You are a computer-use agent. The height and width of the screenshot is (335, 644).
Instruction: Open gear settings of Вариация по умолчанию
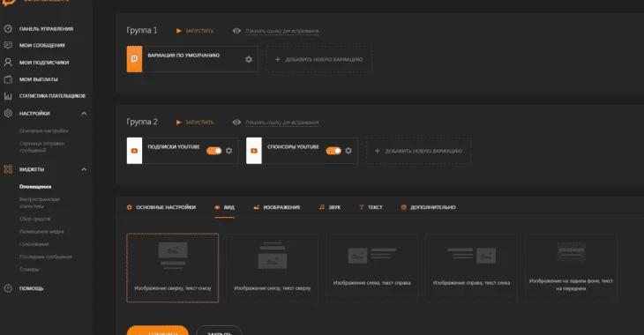point(249,60)
